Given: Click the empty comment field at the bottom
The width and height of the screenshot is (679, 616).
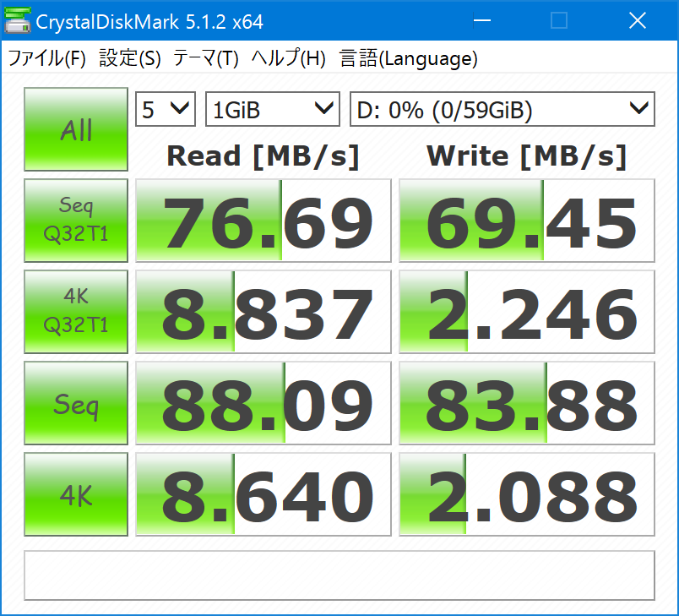Looking at the screenshot, I should point(339,575).
